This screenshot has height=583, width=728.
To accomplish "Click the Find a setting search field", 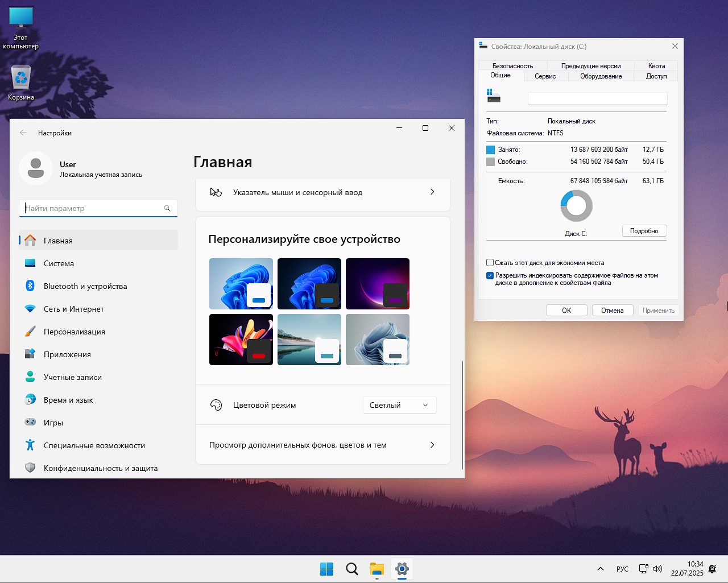I will [x=94, y=208].
